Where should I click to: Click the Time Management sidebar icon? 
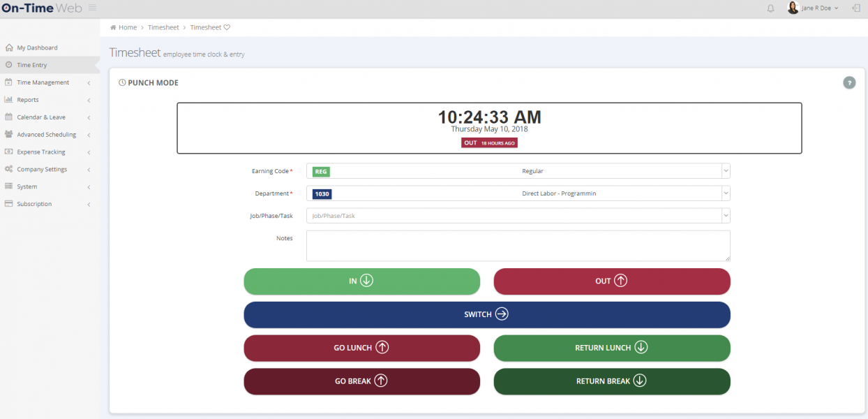tap(9, 82)
